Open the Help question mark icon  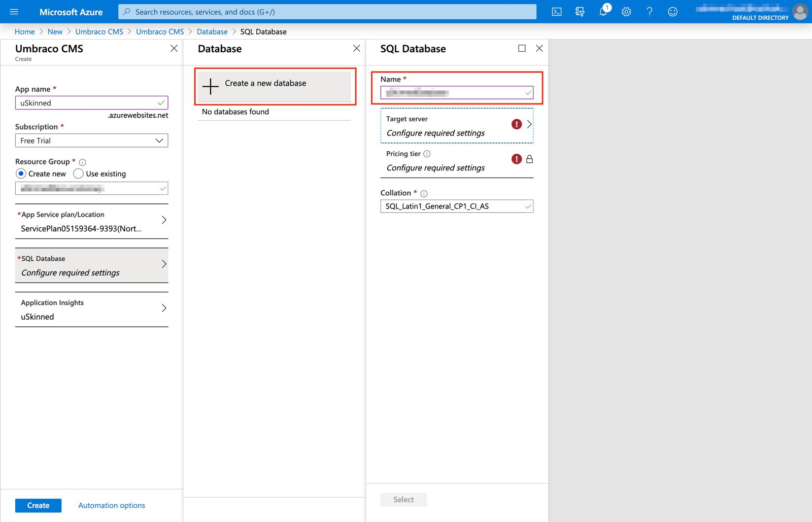click(x=650, y=12)
